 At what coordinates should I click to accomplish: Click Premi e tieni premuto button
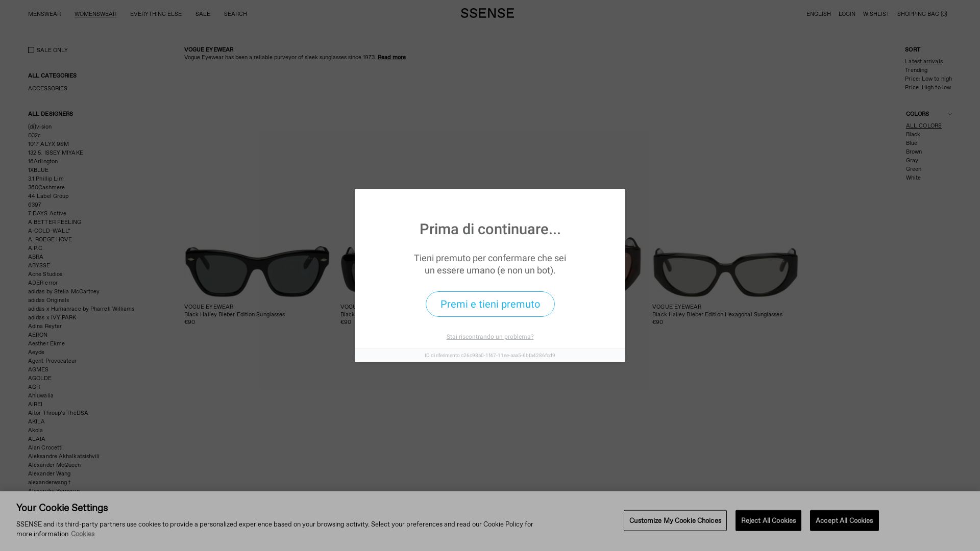pyautogui.click(x=490, y=304)
